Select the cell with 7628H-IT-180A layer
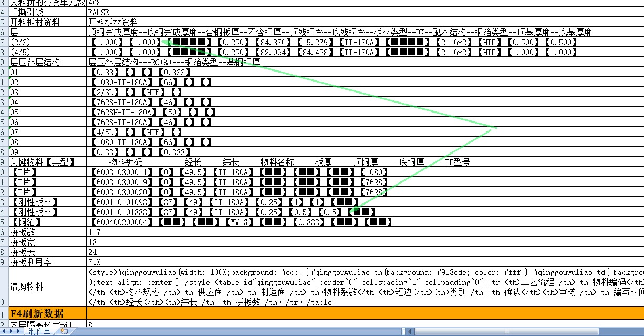Screen dimensions: 644x336 coord(365,112)
